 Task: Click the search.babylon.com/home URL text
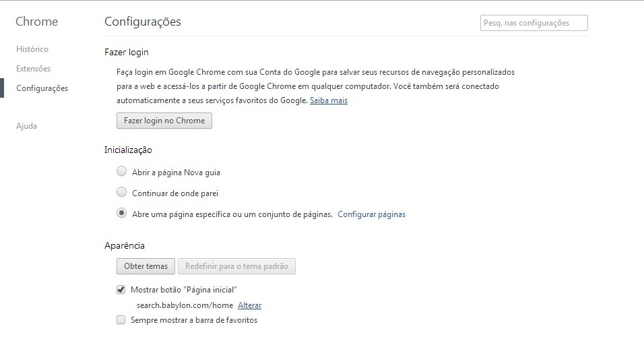tap(185, 305)
